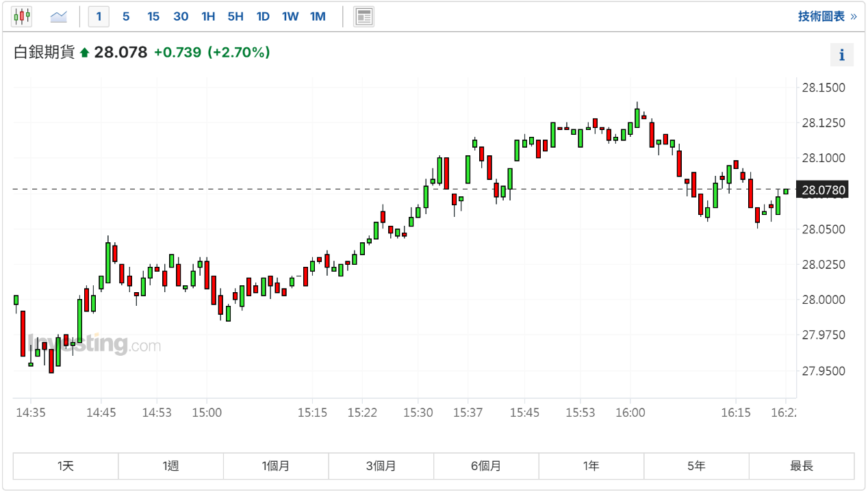
Task: Choose the 5H chart interval
Action: 235,16
